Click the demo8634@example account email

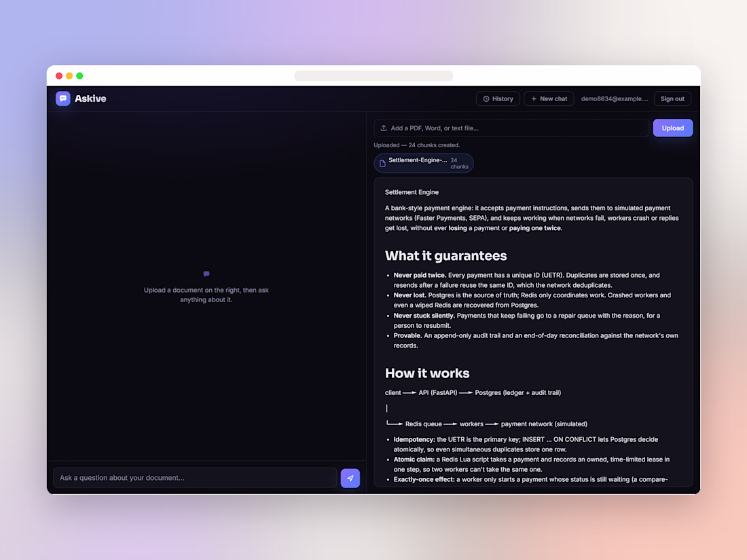coord(615,99)
